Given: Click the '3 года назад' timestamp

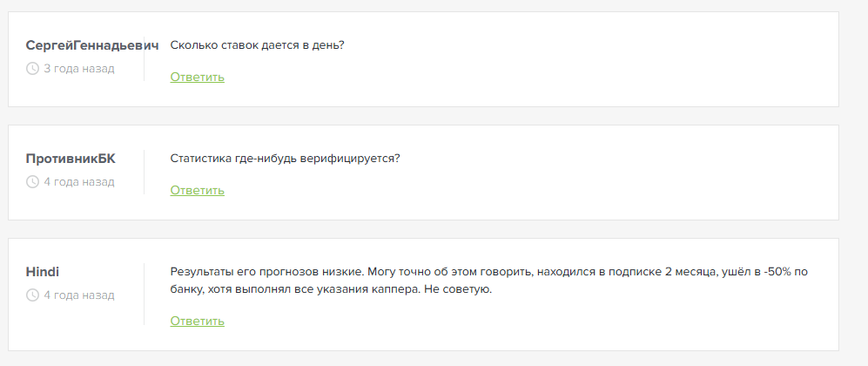Looking at the screenshot, I should coord(79,69).
